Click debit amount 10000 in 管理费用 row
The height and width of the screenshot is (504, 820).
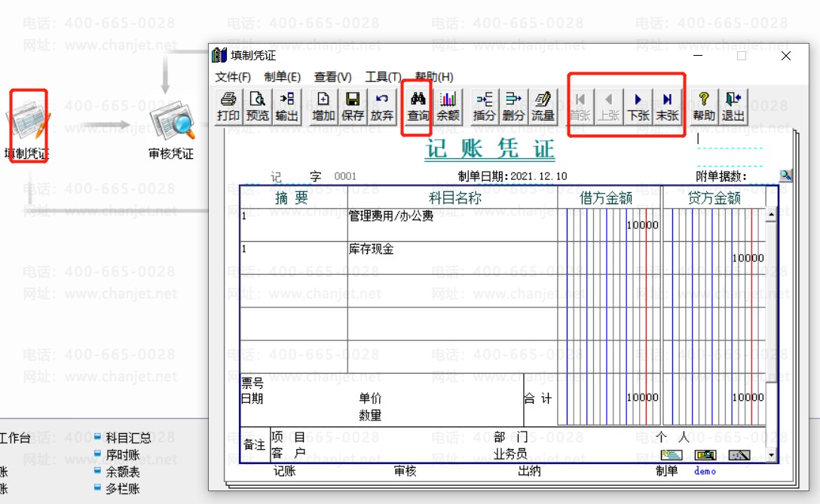click(x=642, y=225)
